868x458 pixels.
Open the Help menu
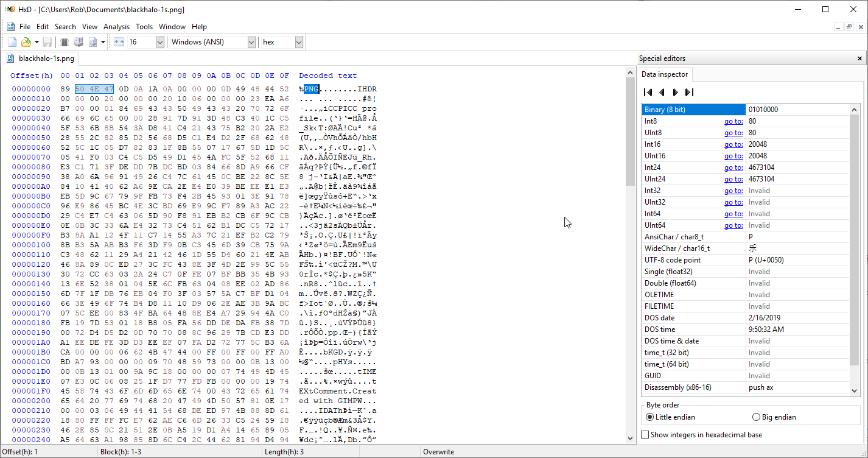pos(199,27)
